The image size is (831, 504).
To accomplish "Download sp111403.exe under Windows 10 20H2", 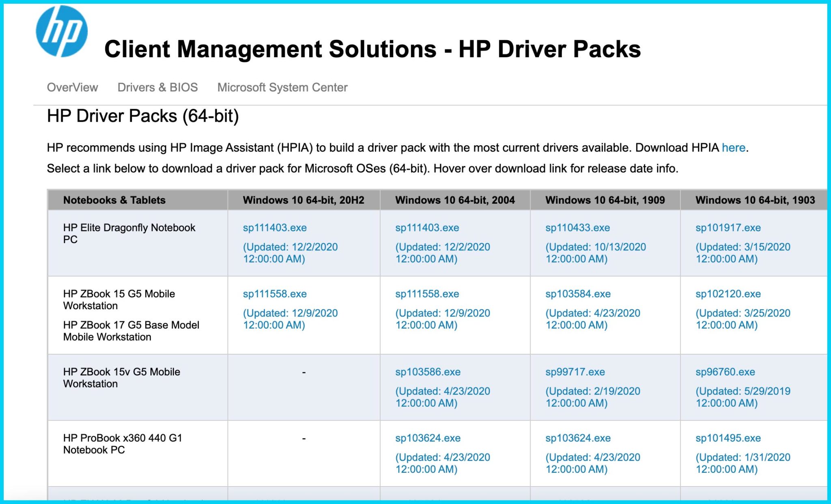I will [275, 228].
